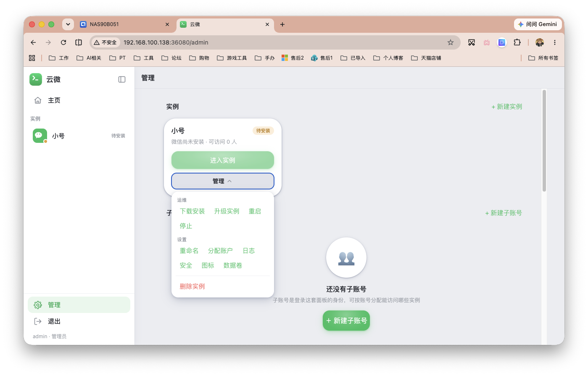Click the 不安全 security warning chip

(x=105, y=42)
